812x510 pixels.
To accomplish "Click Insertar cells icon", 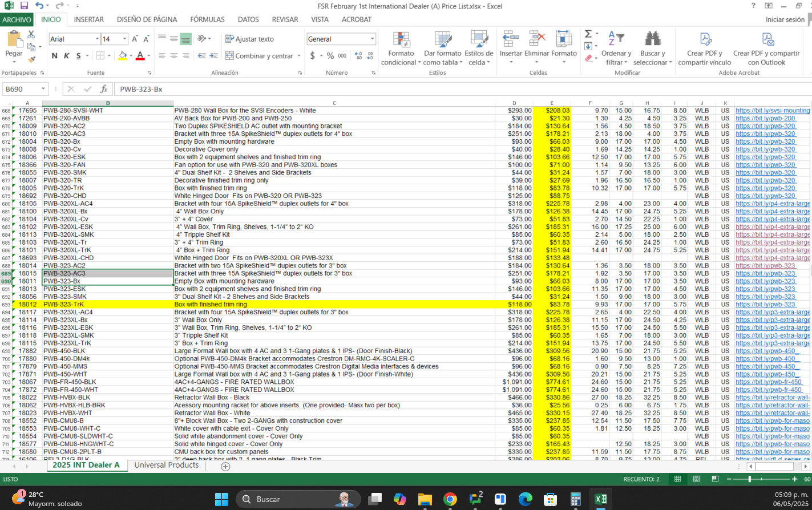I will point(511,39).
